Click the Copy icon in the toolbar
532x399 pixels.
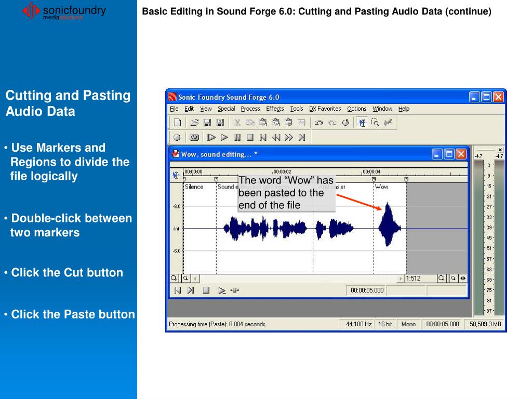pyautogui.click(x=250, y=123)
